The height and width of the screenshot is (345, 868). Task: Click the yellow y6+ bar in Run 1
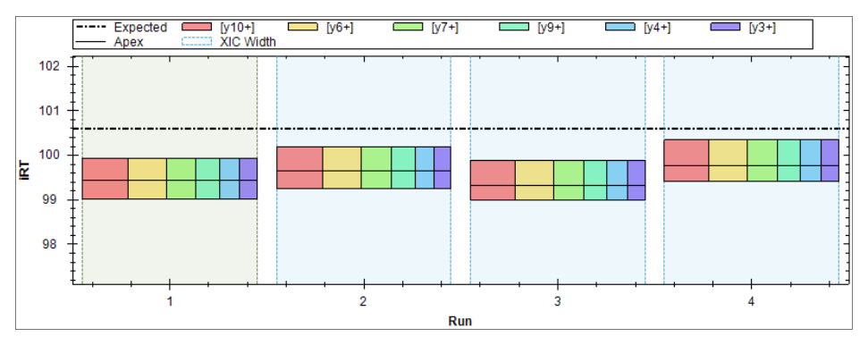147,179
